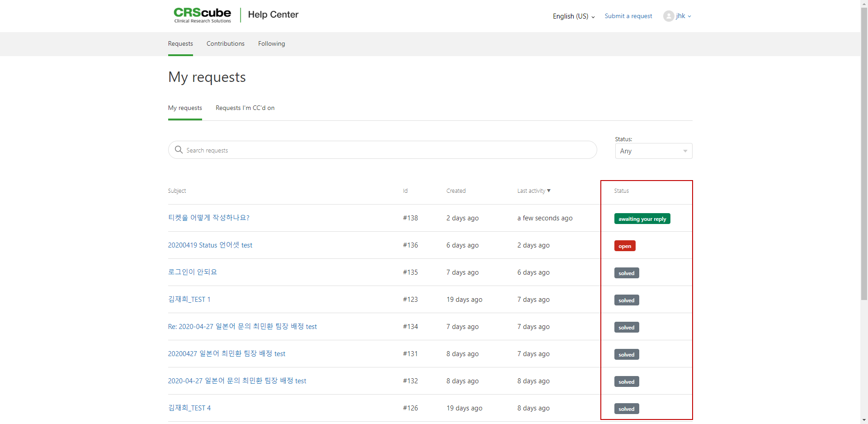
Task: Open the '김재희_TEST 1' request
Action: pyautogui.click(x=189, y=299)
